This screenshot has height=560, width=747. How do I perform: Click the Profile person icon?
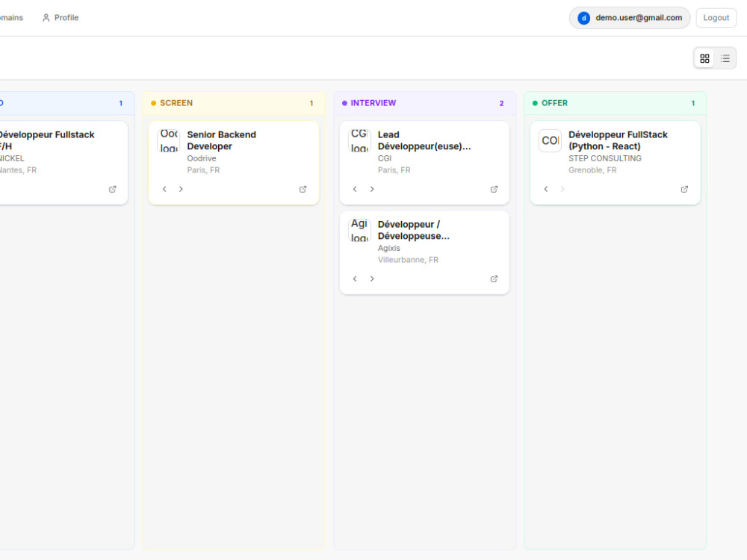(46, 18)
